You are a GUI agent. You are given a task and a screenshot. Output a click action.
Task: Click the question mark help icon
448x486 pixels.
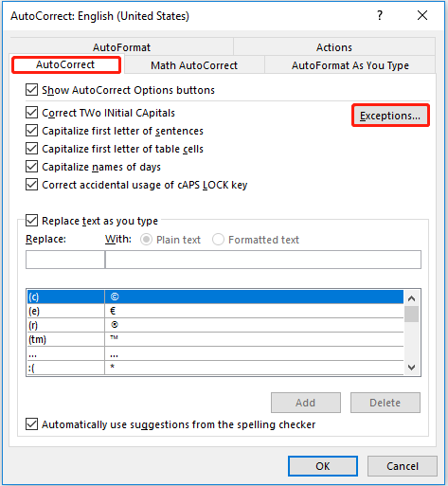point(380,15)
